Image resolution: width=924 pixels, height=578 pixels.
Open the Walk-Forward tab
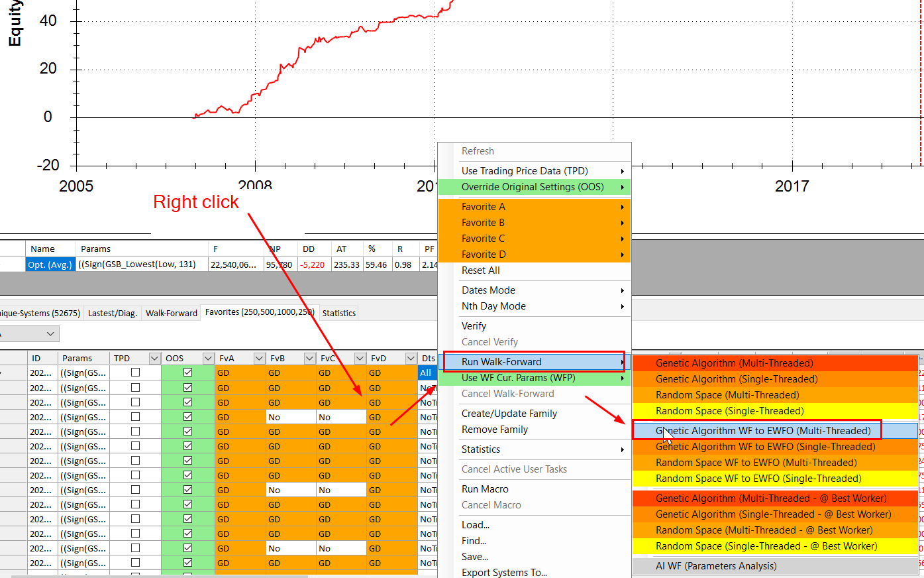tap(172, 313)
